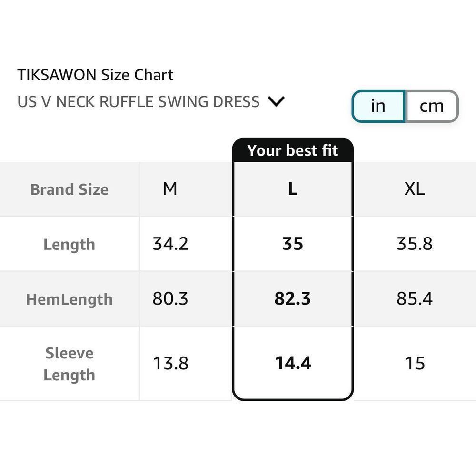The image size is (476, 476).
Task: Select the L size column header
Action: pos(293,189)
